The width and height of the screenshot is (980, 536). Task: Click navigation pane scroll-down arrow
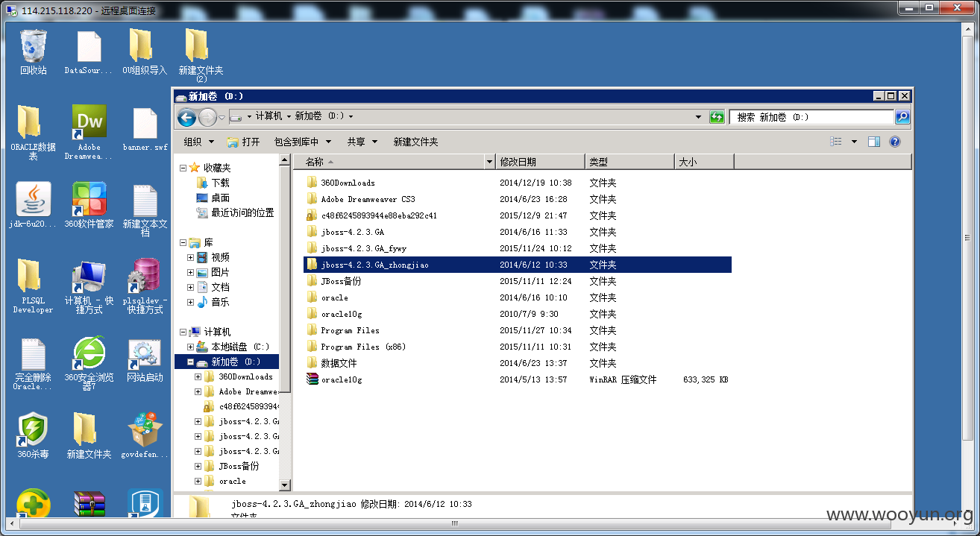pos(284,485)
